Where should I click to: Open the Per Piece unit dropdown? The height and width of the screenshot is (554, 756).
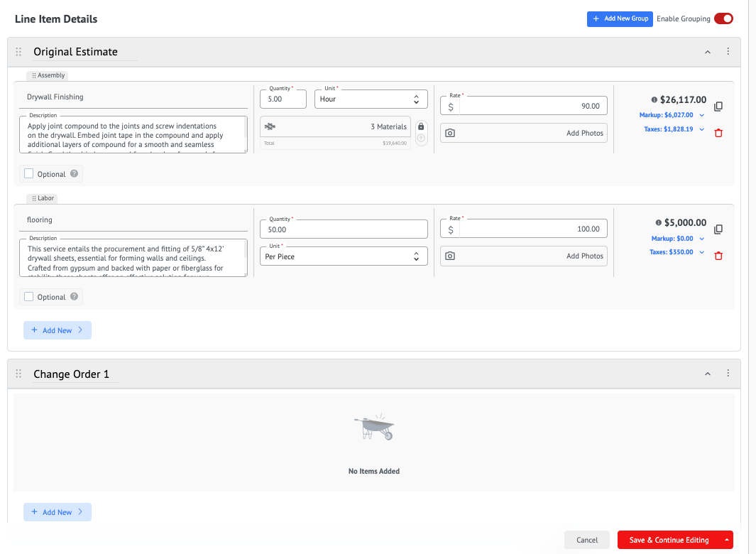tap(344, 256)
